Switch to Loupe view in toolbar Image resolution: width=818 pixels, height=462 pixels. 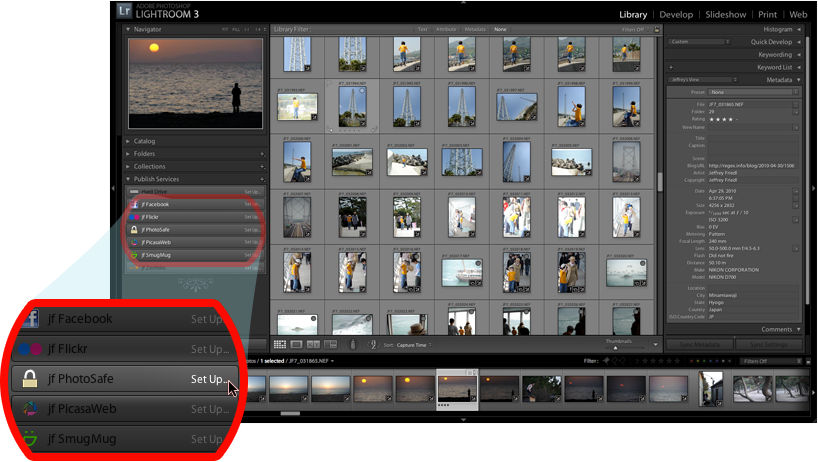pyautogui.click(x=296, y=345)
